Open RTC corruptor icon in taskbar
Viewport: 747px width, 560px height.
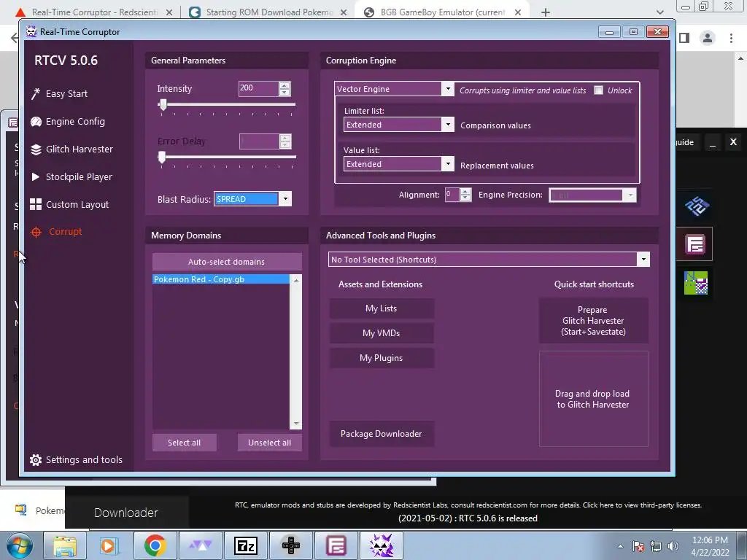point(381,545)
